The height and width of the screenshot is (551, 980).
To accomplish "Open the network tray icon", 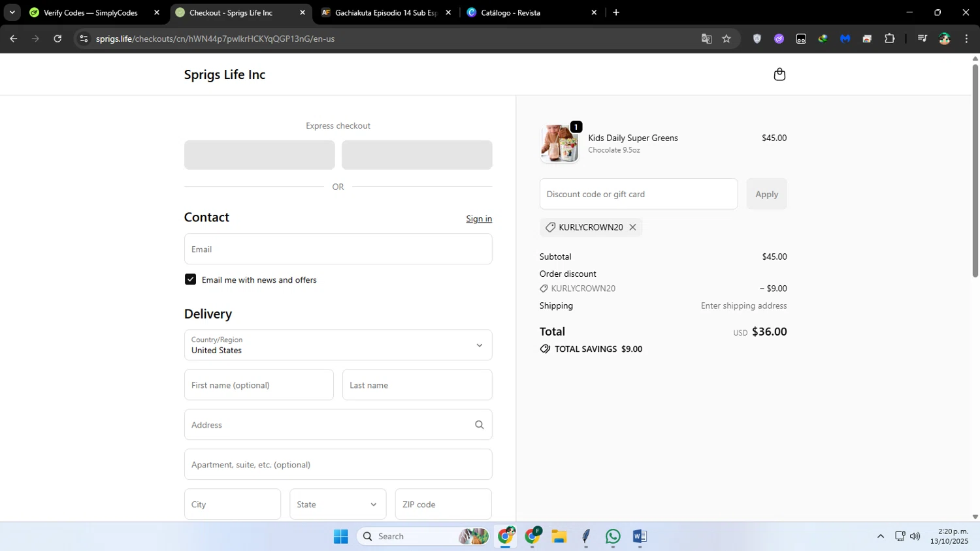I will click(x=900, y=537).
